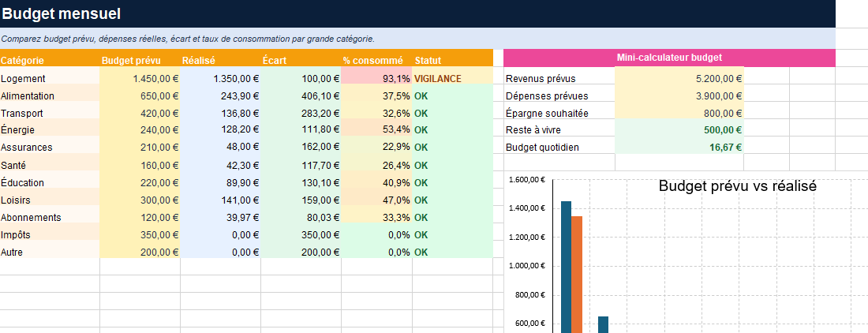Click the Énergie 53,4% consumption cell

coord(376,130)
